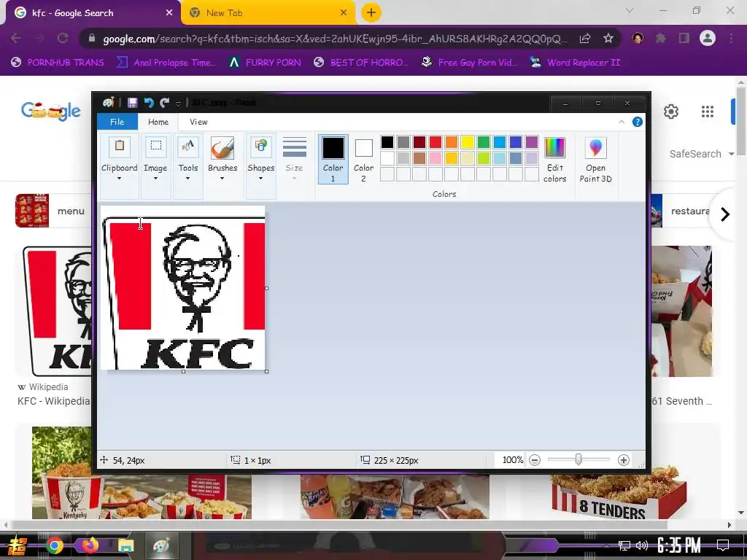Click the taskbar clock showing 6:35 PM
The width and height of the screenshot is (747, 560).
(x=679, y=545)
